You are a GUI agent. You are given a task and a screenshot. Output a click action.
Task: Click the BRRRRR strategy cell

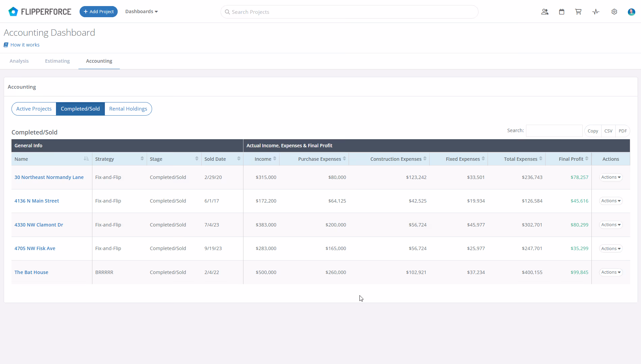pos(104,272)
